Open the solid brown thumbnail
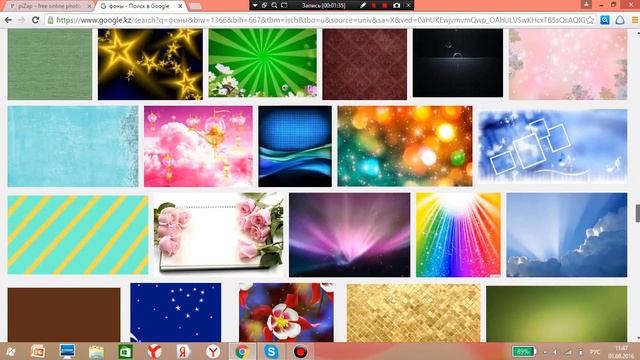Viewport: 640px width, 360px height. pyautogui.click(x=64, y=315)
